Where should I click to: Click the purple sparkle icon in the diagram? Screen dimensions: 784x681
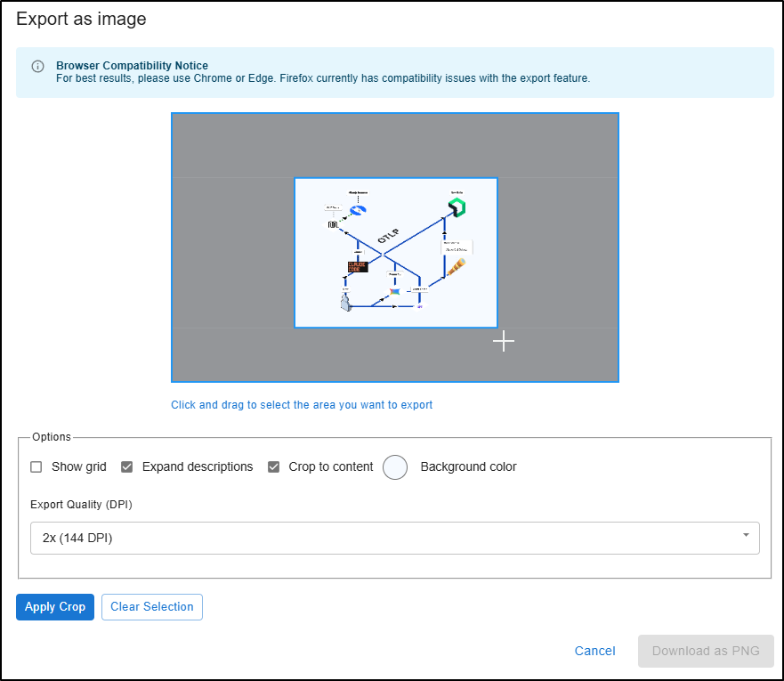point(418,306)
